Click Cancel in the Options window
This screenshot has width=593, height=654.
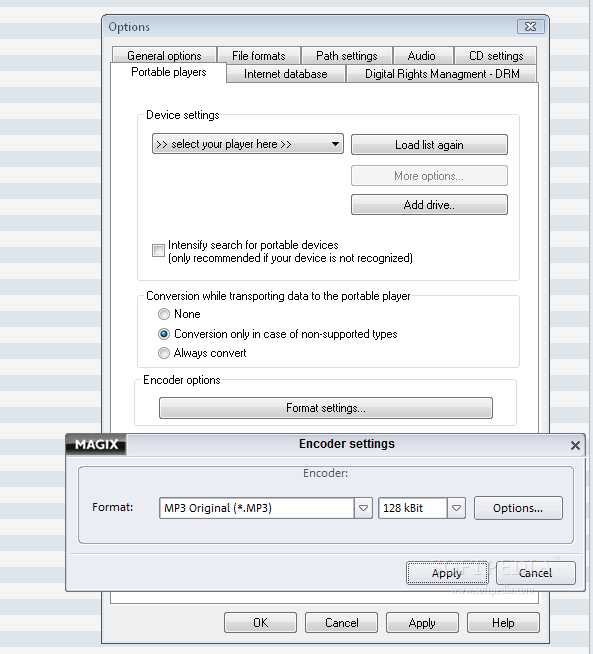click(342, 623)
